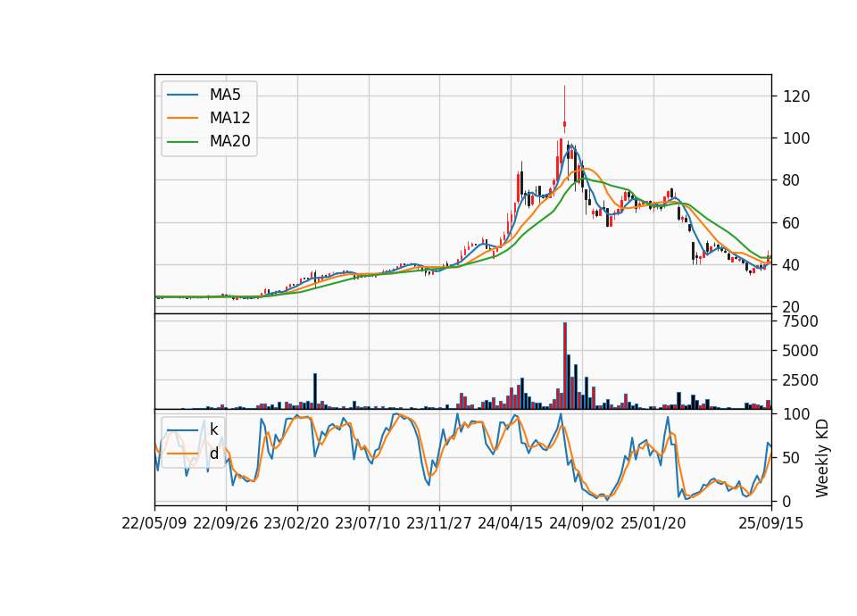Click the 5000 volume axis label
Viewport: 857px width, 616px height.
coord(801,351)
